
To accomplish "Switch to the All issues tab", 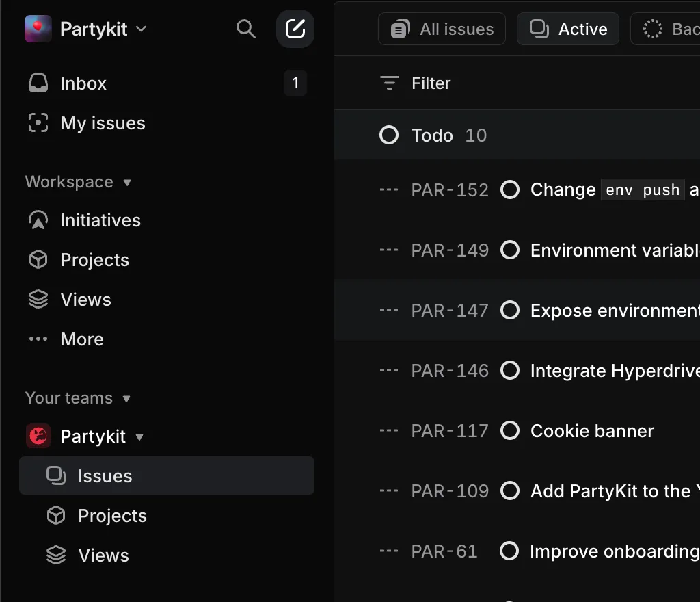I will (442, 29).
